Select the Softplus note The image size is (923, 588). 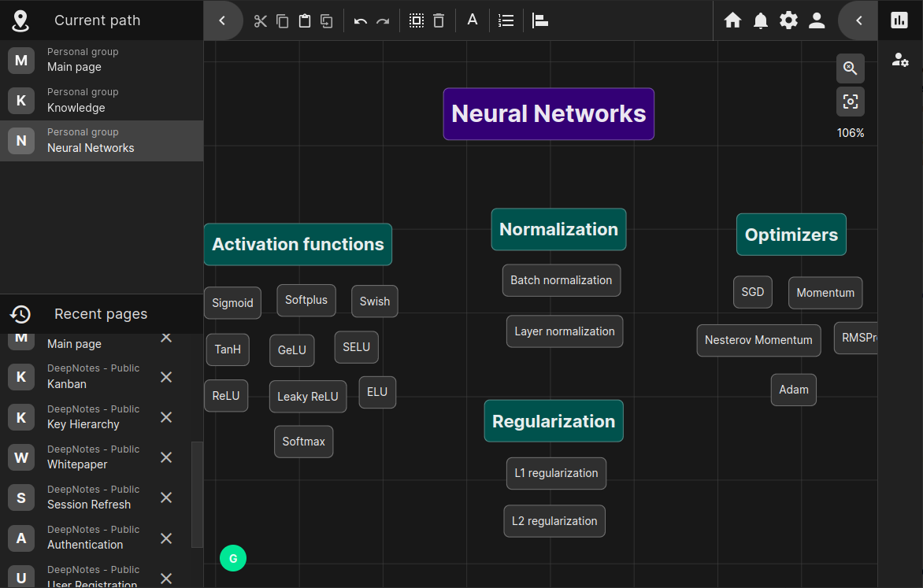[306, 300]
